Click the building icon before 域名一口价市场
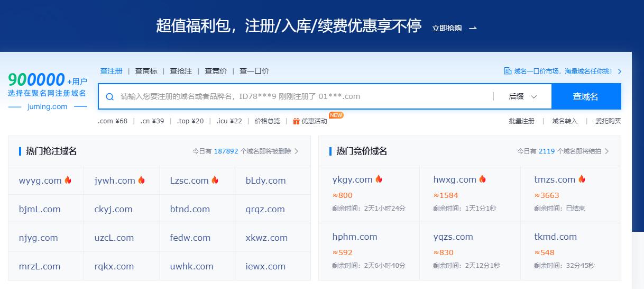Image resolution: width=644 pixels, height=289 pixels. tap(508, 71)
